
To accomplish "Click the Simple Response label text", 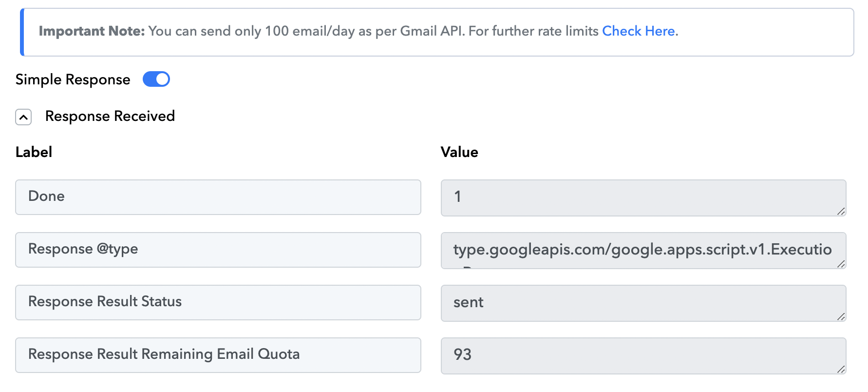I will (73, 79).
